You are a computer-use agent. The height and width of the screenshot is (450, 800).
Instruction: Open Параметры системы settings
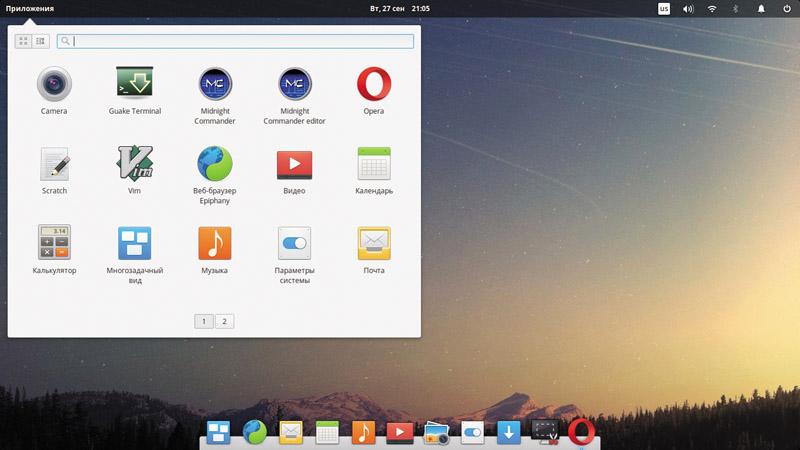(295, 243)
